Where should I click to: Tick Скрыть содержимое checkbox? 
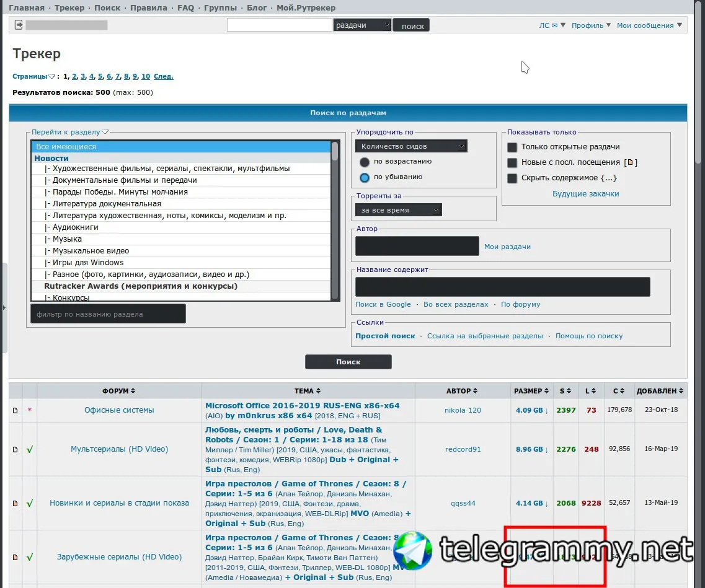[x=512, y=178]
